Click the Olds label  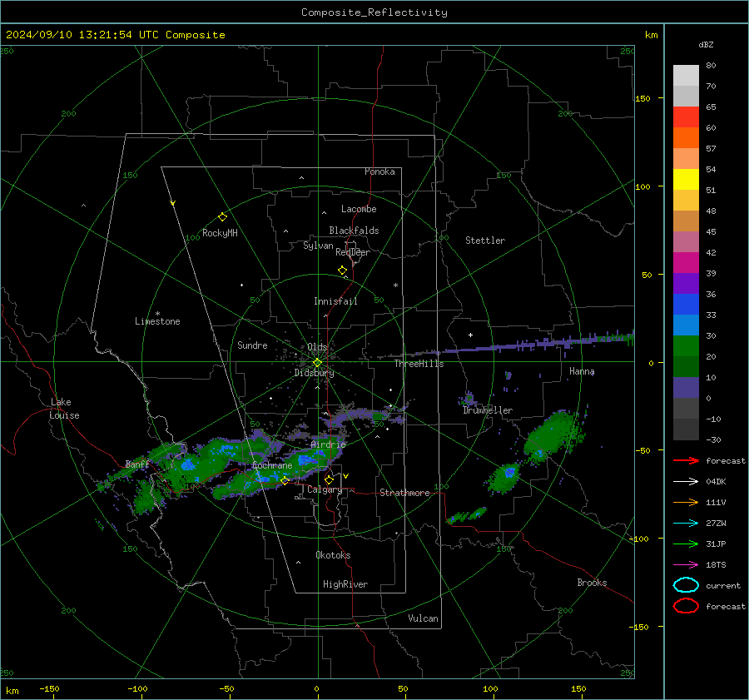[317, 347]
